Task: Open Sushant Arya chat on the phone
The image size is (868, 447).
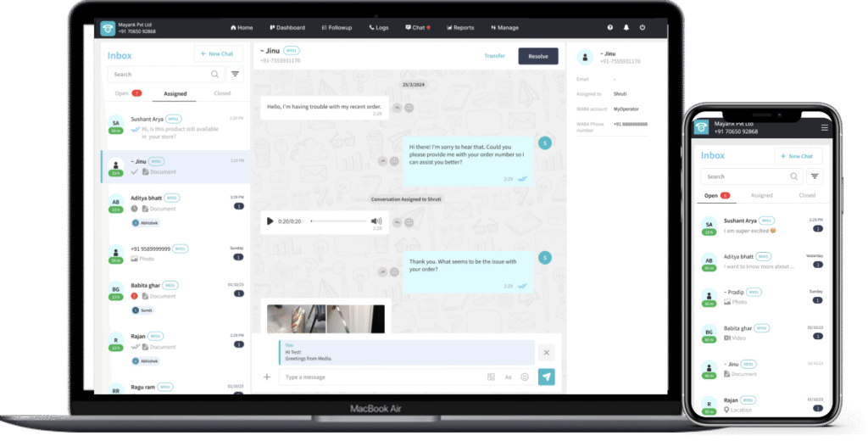Action: [x=762, y=226]
